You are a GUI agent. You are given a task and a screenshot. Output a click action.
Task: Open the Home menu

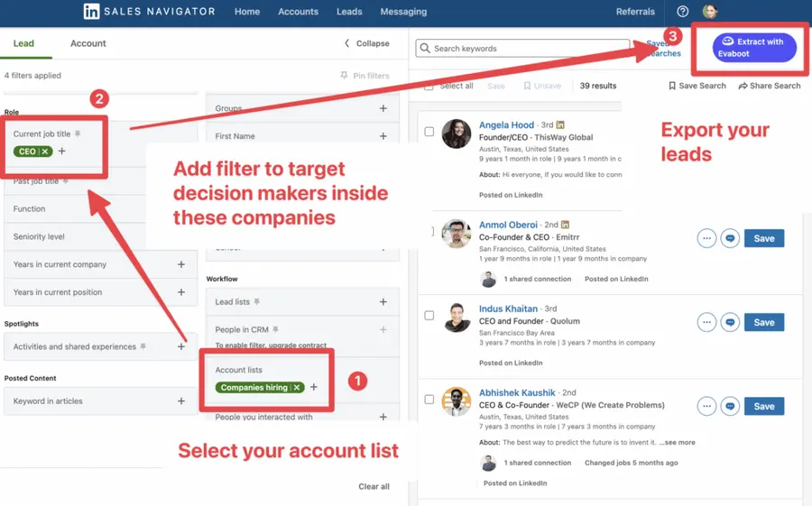point(247,12)
